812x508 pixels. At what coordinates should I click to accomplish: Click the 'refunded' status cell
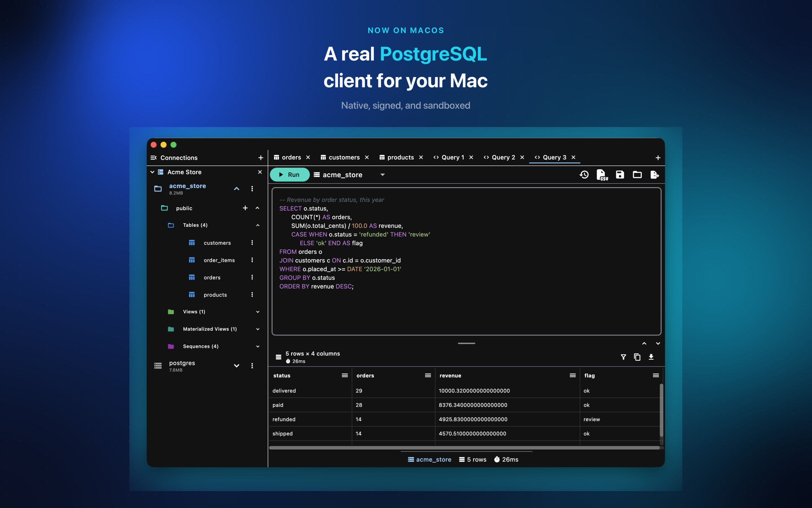310,419
